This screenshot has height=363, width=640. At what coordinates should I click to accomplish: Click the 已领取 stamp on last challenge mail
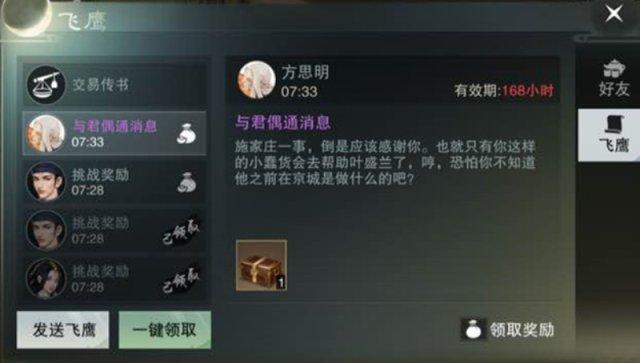[x=181, y=281]
